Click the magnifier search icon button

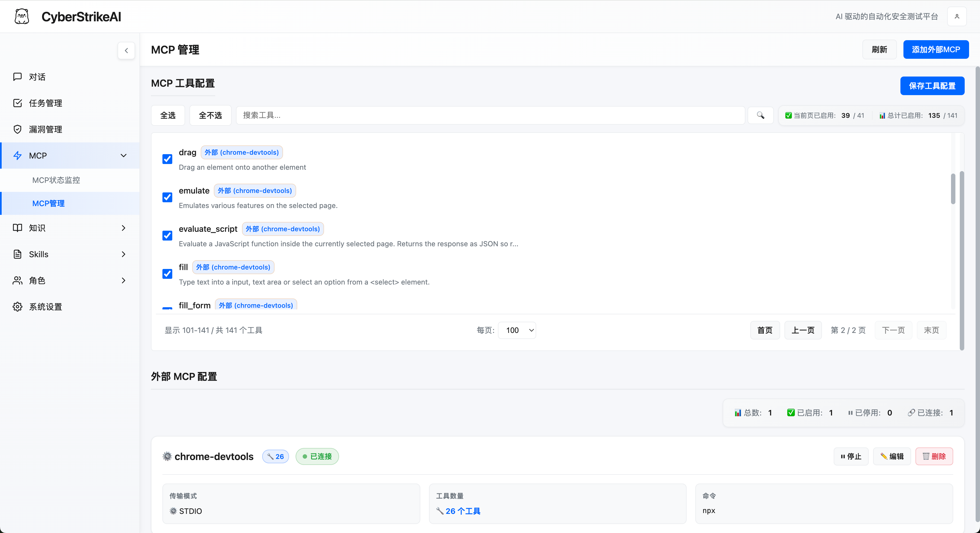(x=760, y=115)
